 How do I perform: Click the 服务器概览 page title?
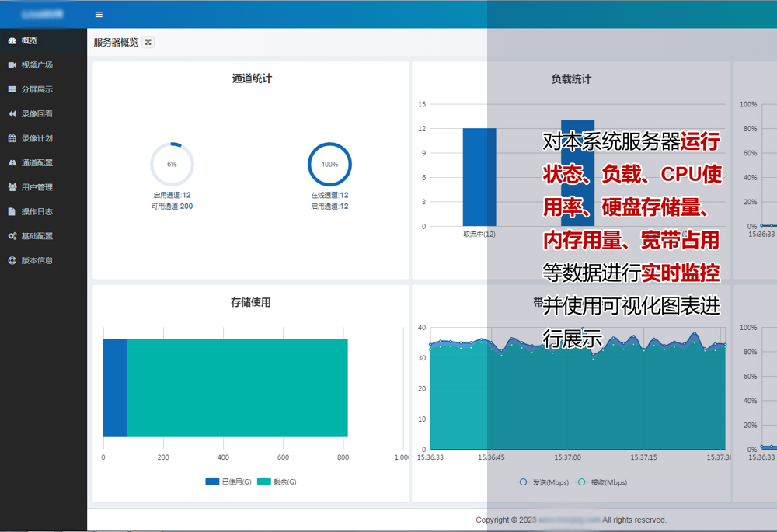[x=116, y=43]
